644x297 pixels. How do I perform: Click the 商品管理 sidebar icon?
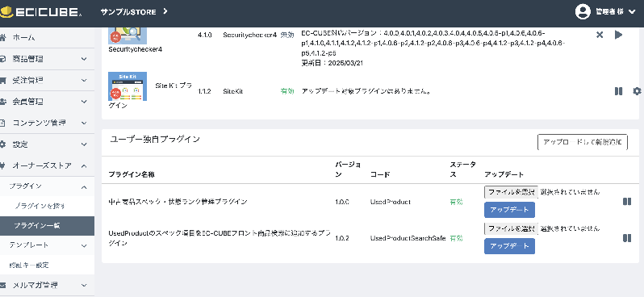(3, 59)
